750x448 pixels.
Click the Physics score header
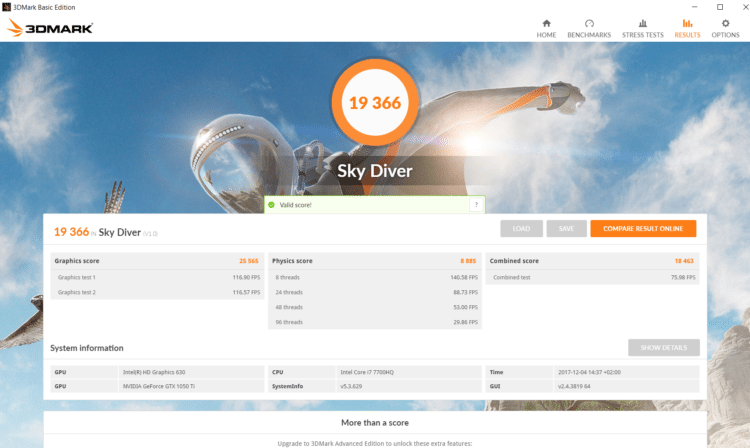click(292, 261)
